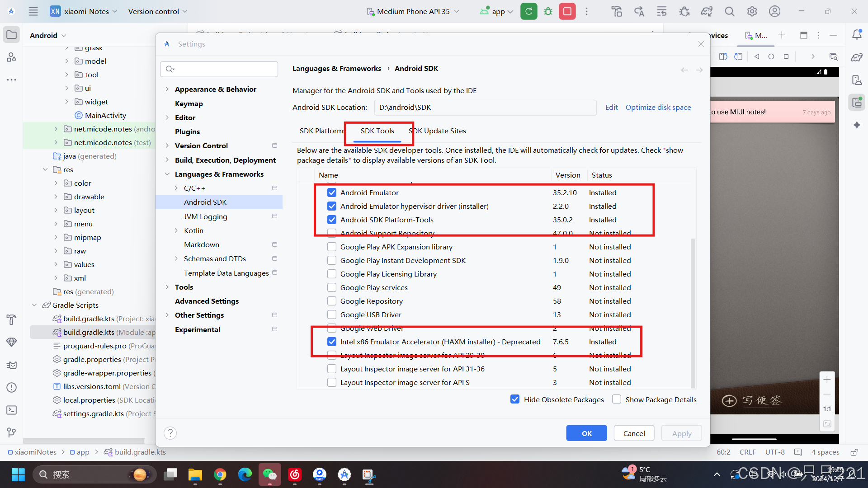The width and height of the screenshot is (868, 488).
Task: Click the Debug app bug icon
Action: [548, 11]
